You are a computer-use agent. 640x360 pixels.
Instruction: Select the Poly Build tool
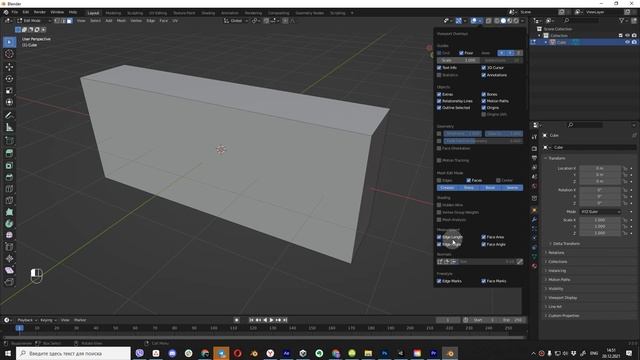point(9,212)
